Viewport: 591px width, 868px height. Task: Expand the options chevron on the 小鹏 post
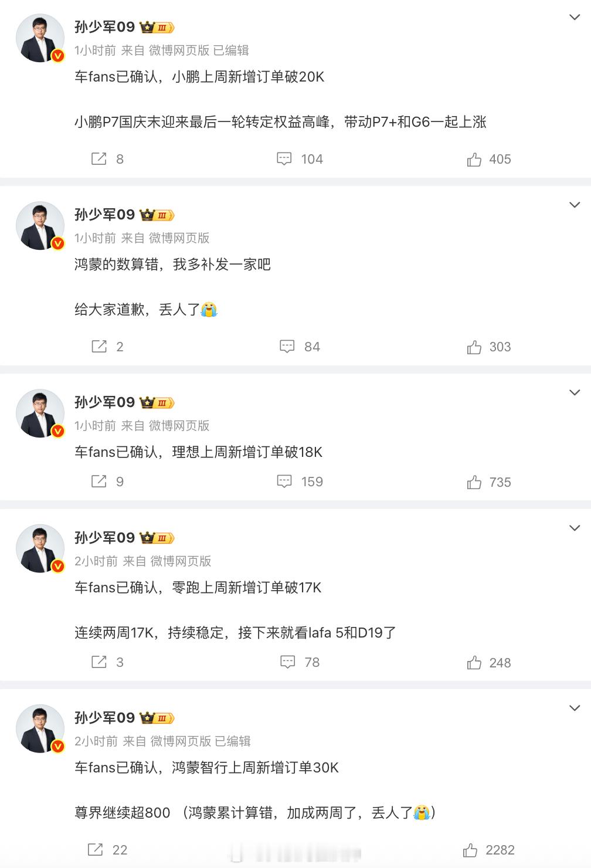[x=575, y=18]
